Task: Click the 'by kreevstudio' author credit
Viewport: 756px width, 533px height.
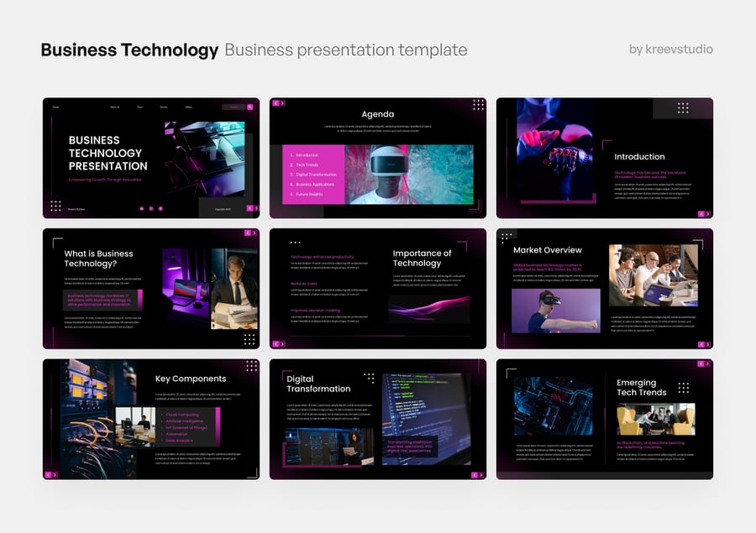Action: pyautogui.click(x=670, y=49)
